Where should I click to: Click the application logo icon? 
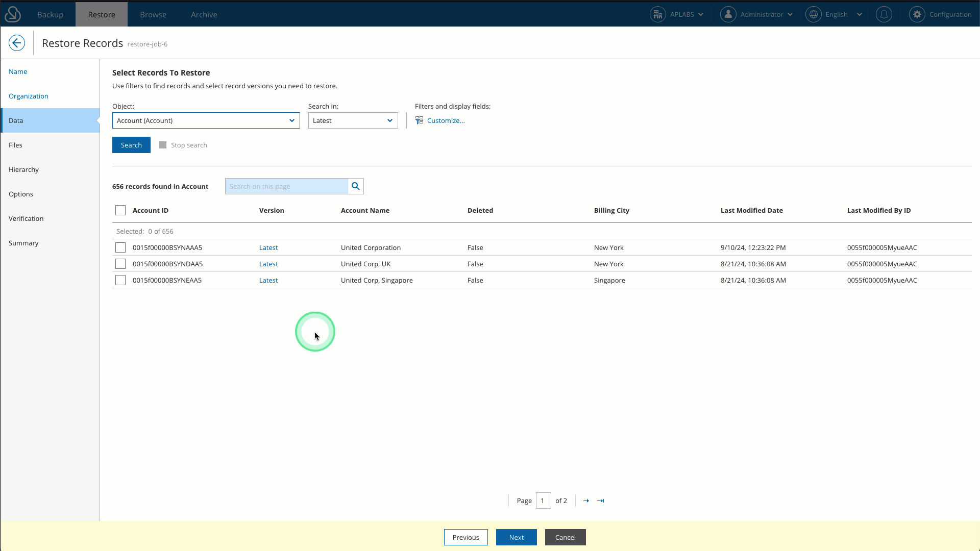pos(13,14)
